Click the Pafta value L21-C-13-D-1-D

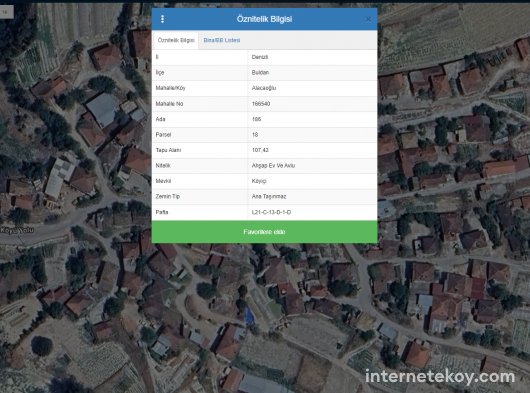[x=271, y=212]
